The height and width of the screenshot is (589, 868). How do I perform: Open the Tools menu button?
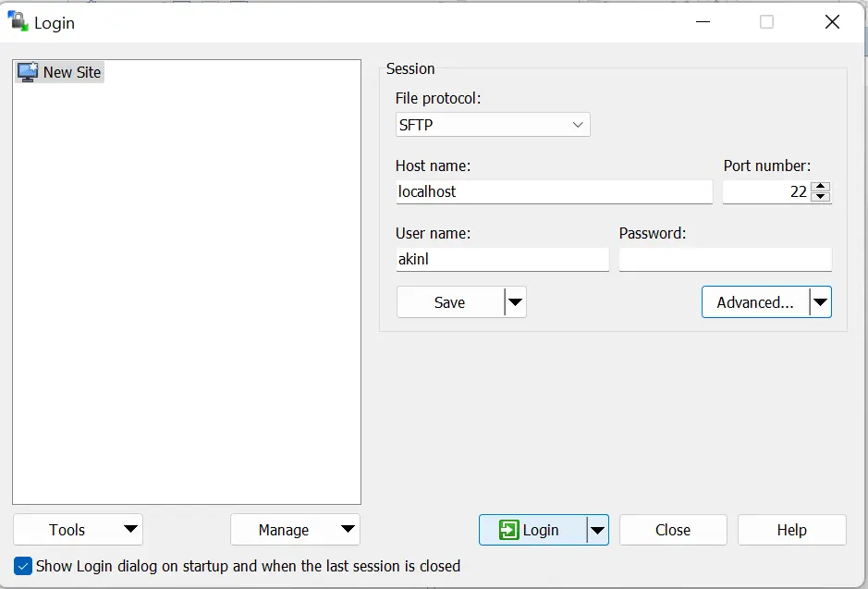(78, 530)
